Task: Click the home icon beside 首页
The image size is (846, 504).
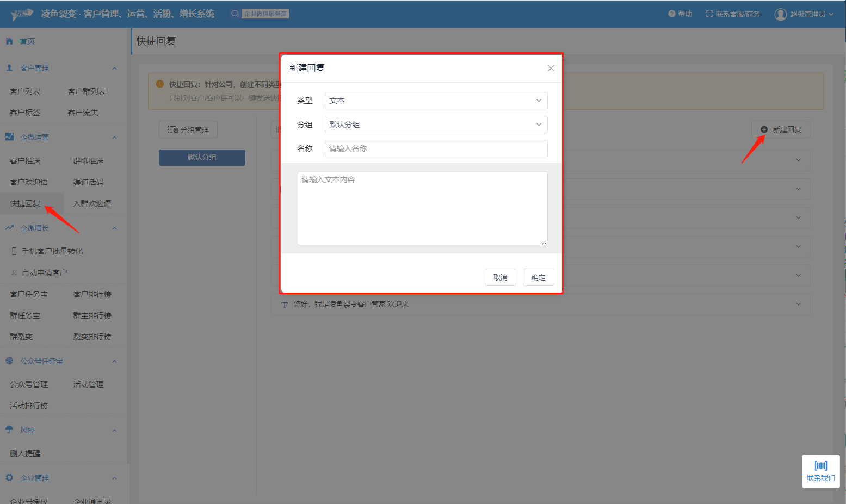Action: [9, 41]
